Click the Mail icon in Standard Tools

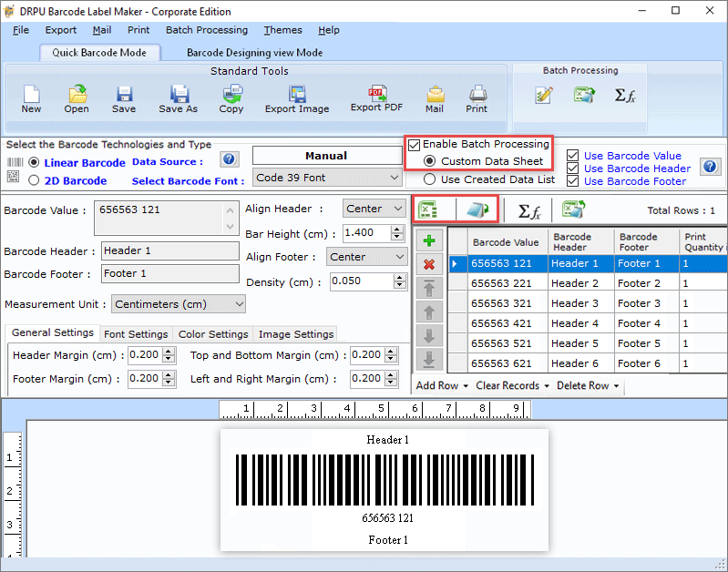(435, 94)
